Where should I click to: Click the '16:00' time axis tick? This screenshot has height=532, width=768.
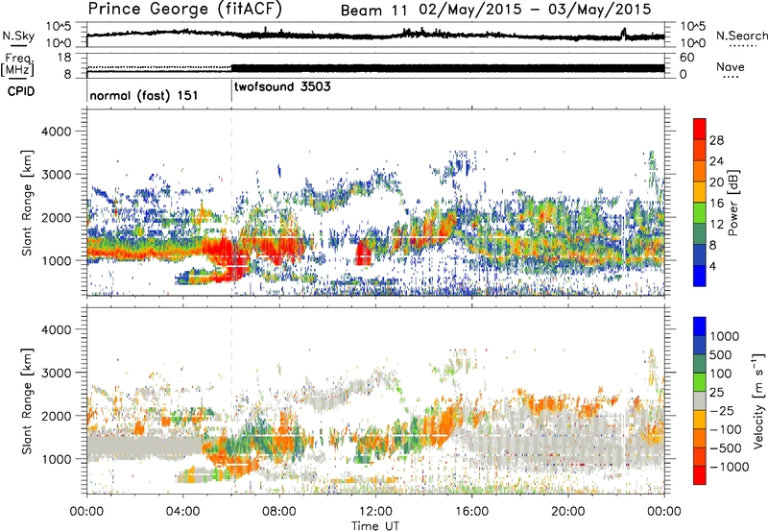tap(471, 512)
